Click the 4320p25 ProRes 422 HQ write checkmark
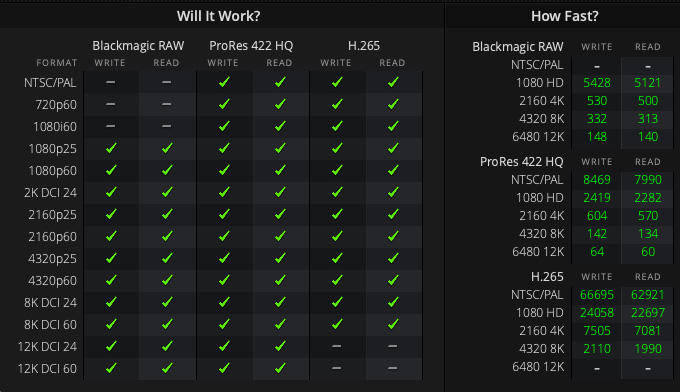The image size is (680, 392). (x=224, y=258)
